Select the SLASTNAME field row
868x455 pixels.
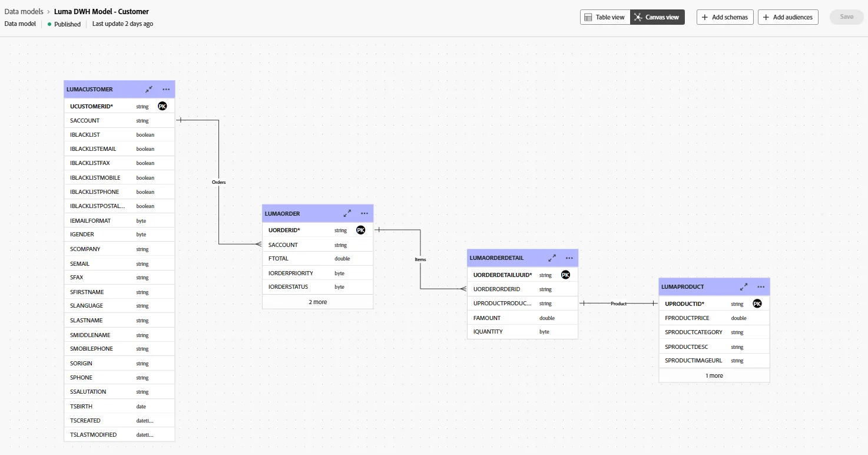120,321
